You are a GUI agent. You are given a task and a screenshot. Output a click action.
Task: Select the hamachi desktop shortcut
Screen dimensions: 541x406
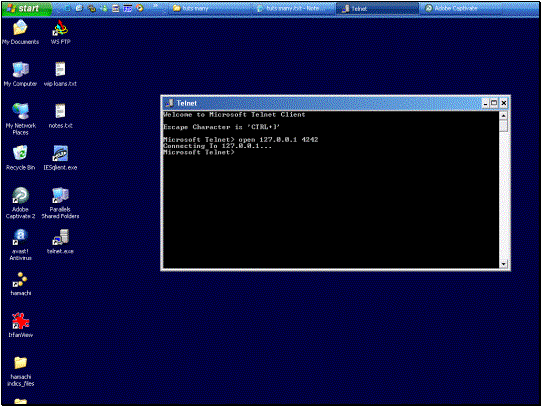click(21, 284)
